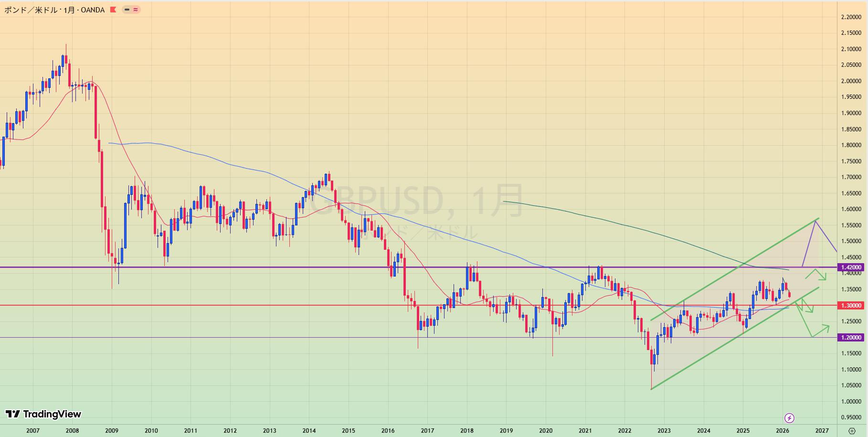The width and height of the screenshot is (868, 437).
Task: Click the 2017 label on the time axis
Action: pyautogui.click(x=427, y=431)
